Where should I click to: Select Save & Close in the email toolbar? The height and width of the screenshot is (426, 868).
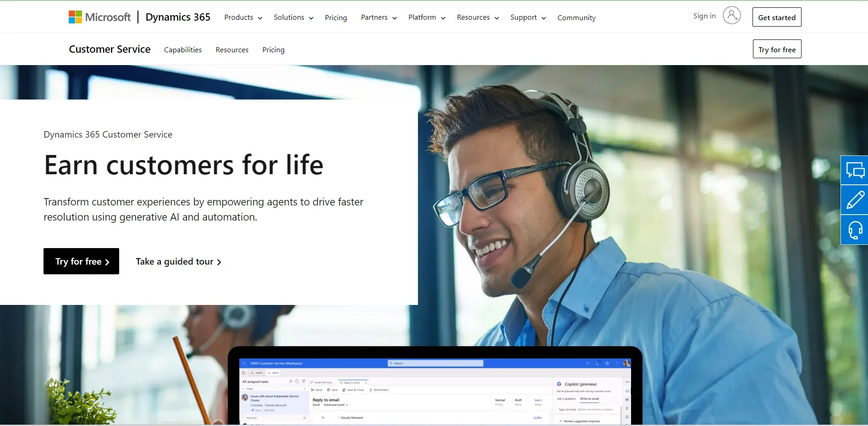(353, 390)
